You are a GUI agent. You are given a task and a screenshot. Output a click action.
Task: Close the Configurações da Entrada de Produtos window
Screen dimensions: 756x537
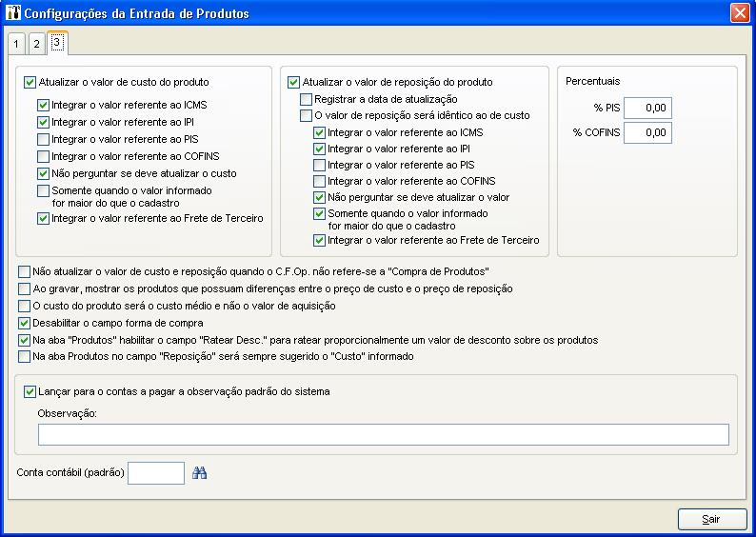[740, 13]
